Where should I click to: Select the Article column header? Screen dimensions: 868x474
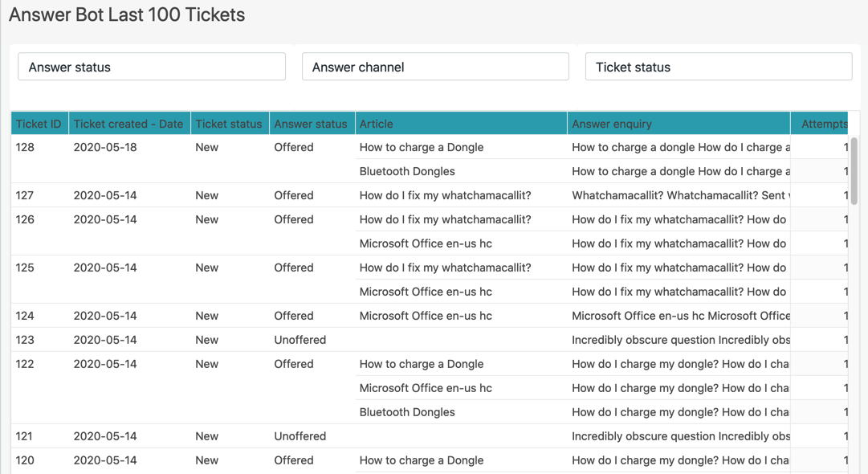pos(377,124)
